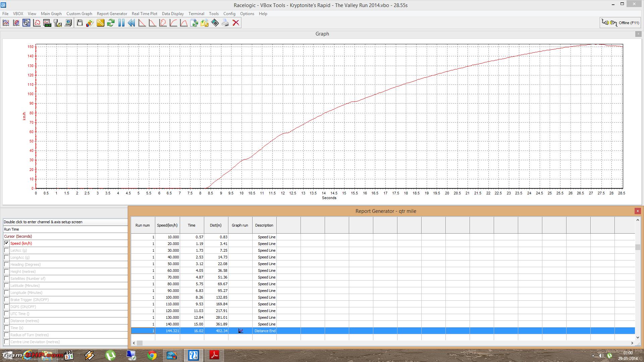Enable the Heading (Degrees) checkbox
This screenshot has width=644, height=362.
click(6, 264)
